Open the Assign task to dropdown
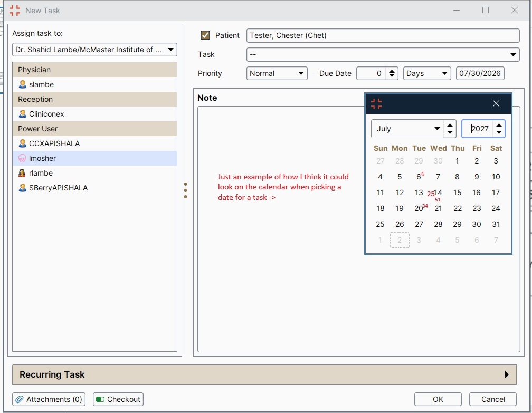Image resolution: width=532 pixels, height=413 pixels. click(x=170, y=50)
